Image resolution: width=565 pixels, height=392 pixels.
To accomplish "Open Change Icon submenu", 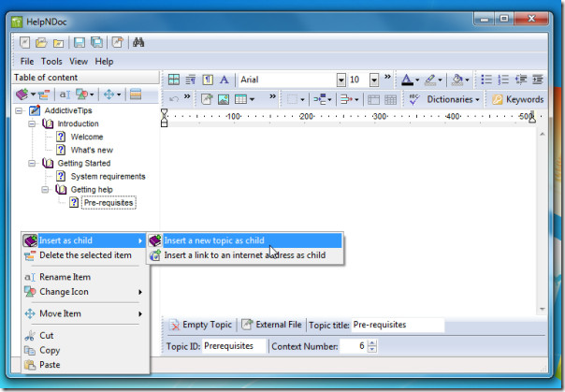I will pyautogui.click(x=85, y=292).
